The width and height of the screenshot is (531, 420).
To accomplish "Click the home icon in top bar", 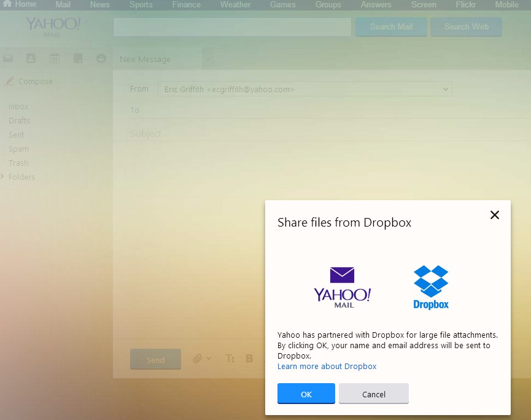I will click(x=7, y=4).
